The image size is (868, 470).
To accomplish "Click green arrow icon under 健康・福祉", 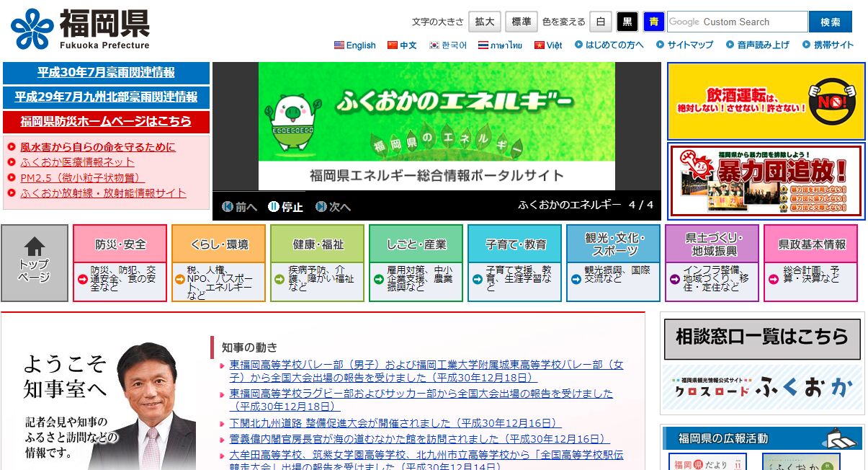I will pyautogui.click(x=279, y=279).
